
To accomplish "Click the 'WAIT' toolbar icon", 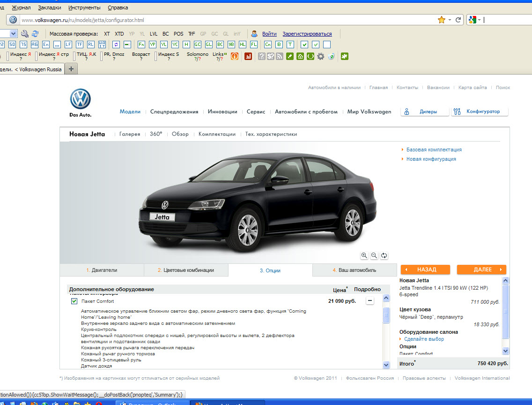I will pyautogui.click(x=102, y=45).
